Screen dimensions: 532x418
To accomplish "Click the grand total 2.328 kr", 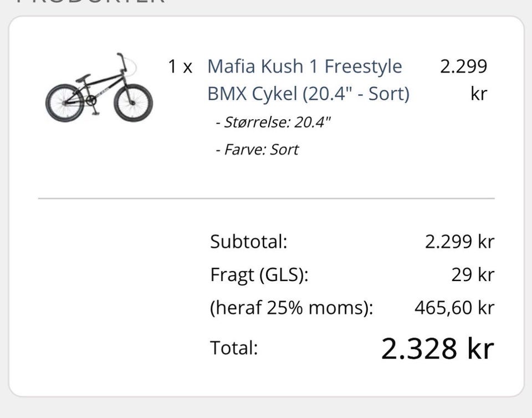I will coord(437,348).
